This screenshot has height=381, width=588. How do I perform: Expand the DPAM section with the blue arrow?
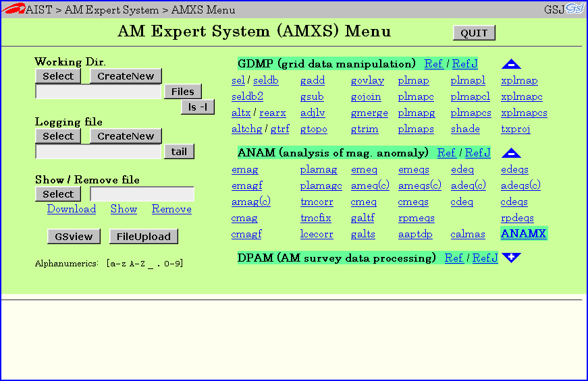[511, 258]
